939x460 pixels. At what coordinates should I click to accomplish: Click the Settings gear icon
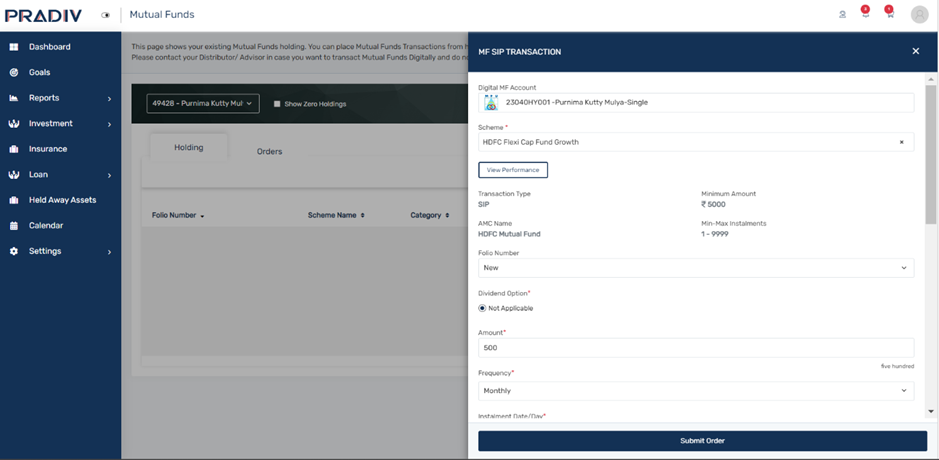(x=14, y=252)
